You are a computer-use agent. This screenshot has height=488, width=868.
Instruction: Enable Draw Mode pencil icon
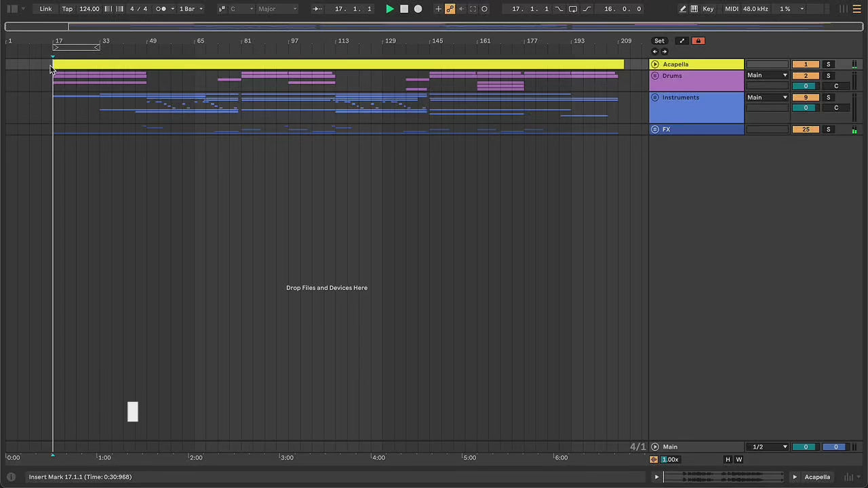coord(683,9)
